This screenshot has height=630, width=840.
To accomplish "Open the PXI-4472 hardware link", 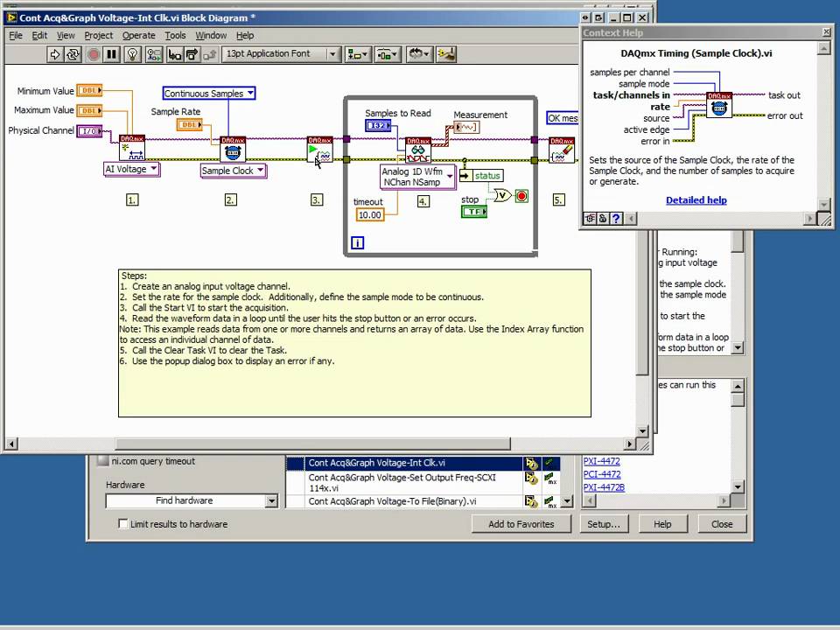I will 601,461.
